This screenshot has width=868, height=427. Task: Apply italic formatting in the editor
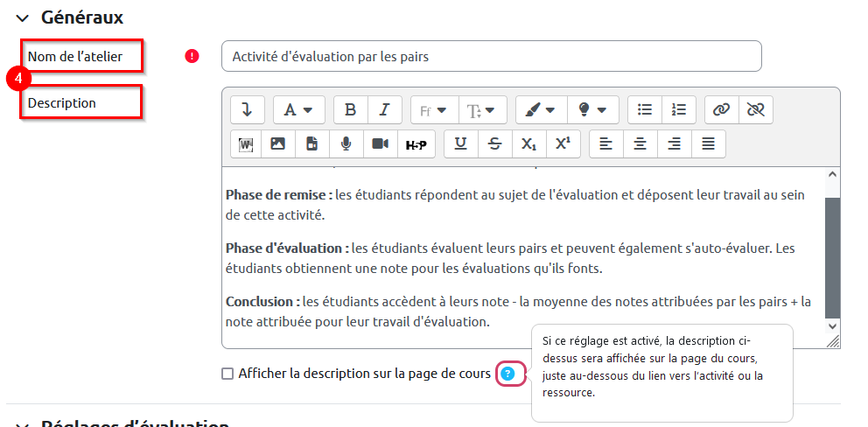[x=384, y=110]
